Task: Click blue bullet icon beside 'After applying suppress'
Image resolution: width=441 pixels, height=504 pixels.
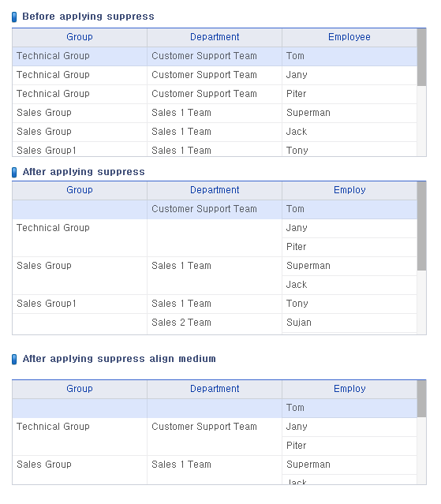Action: coord(14,172)
